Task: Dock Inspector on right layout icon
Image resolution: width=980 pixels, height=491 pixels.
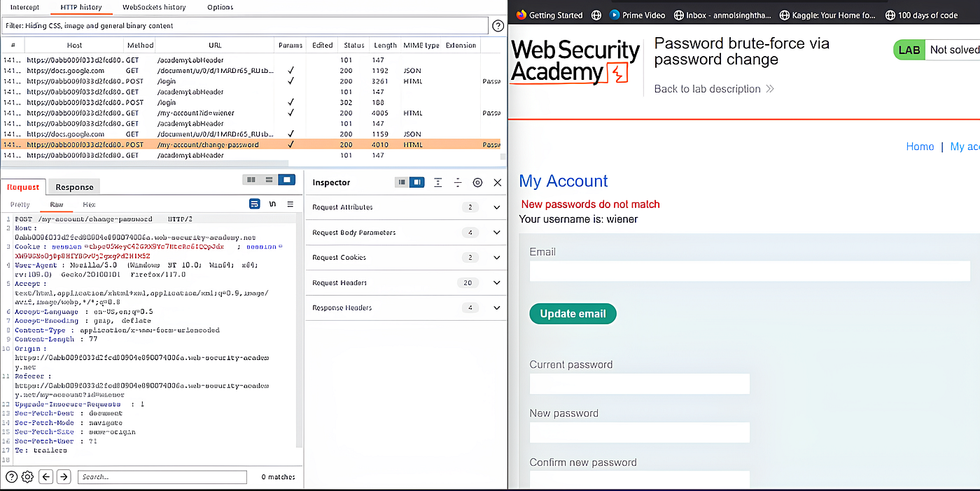Action: 416,182
